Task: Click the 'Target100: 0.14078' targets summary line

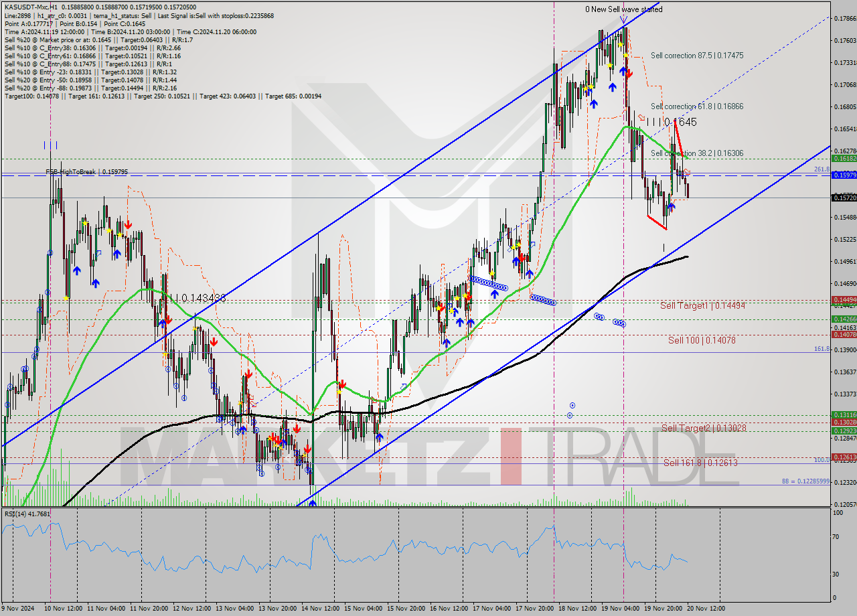Action: [x=163, y=96]
